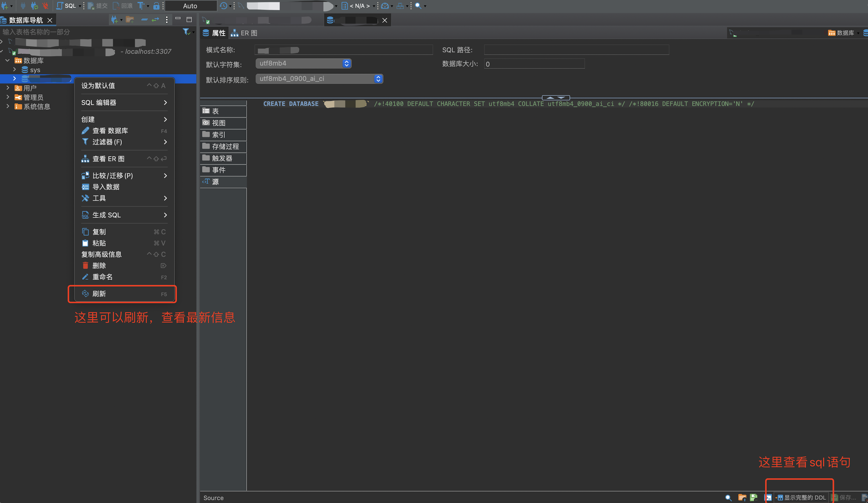Choose 刷新 in context menu
Screen dimensions: 868x503
(x=124, y=294)
